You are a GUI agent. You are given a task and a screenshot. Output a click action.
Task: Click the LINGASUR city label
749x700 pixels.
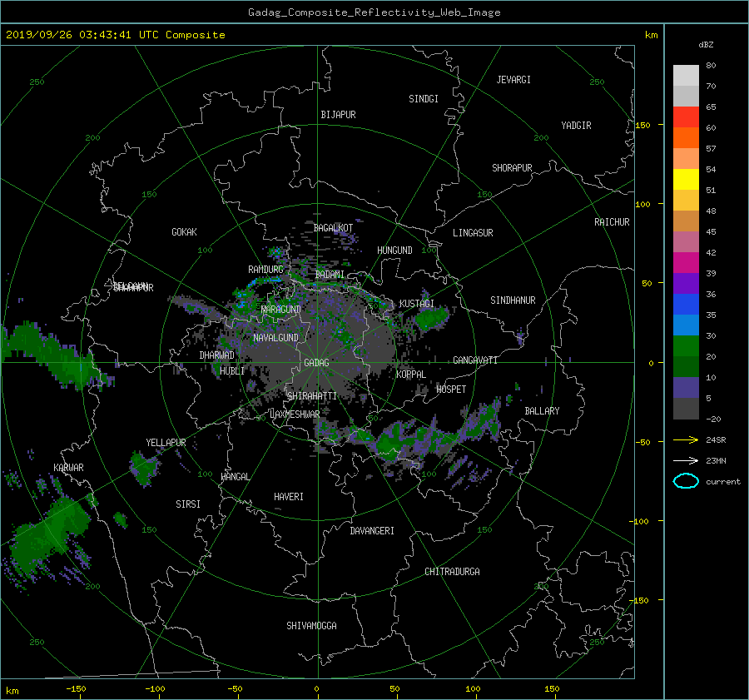(473, 233)
